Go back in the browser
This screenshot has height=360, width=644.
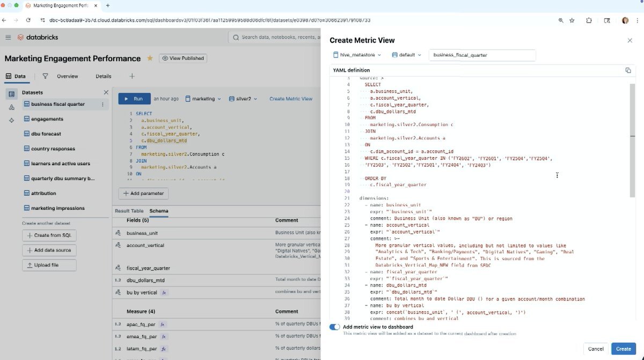pos(4,20)
